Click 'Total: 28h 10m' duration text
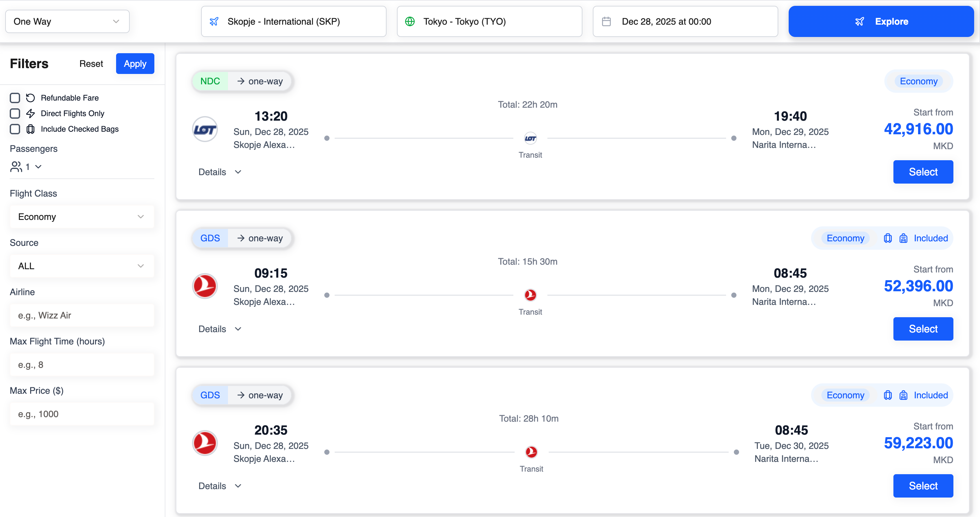 [x=528, y=418]
